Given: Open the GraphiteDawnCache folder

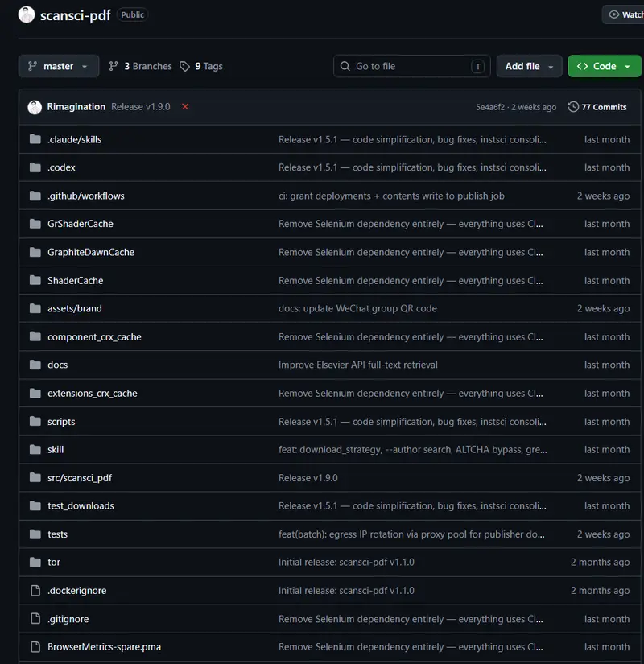Looking at the screenshot, I should [91, 252].
